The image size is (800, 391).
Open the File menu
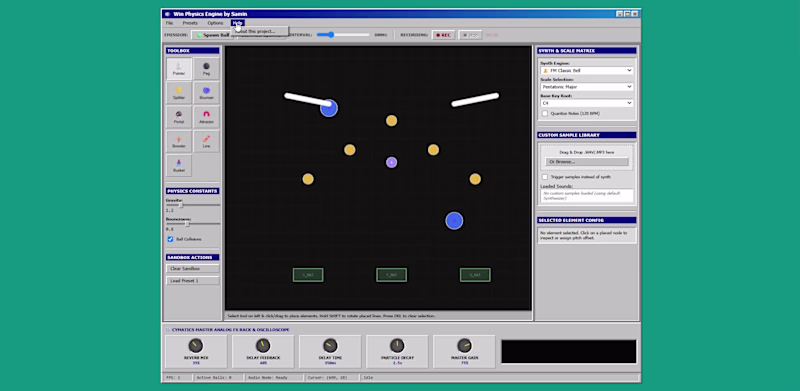coord(169,23)
